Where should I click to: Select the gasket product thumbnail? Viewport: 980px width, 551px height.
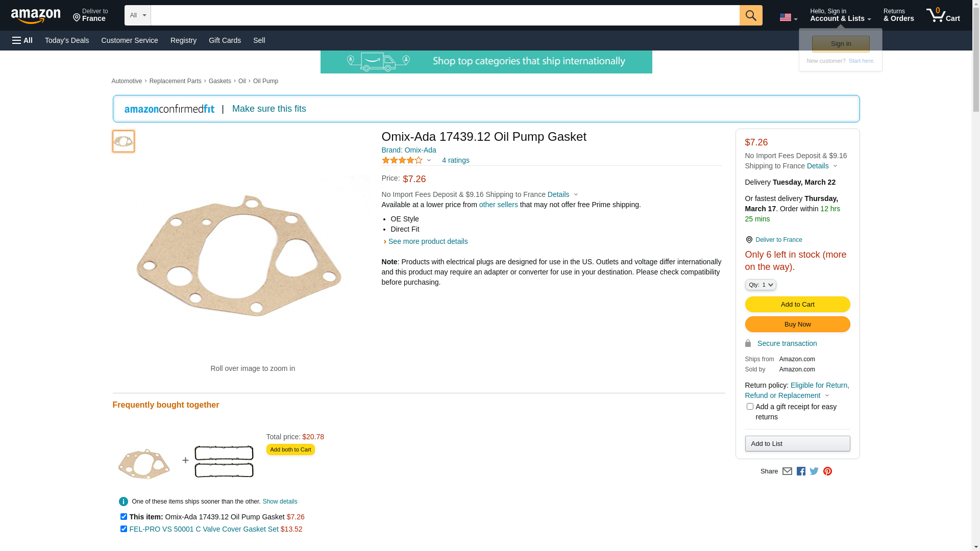point(124,141)
